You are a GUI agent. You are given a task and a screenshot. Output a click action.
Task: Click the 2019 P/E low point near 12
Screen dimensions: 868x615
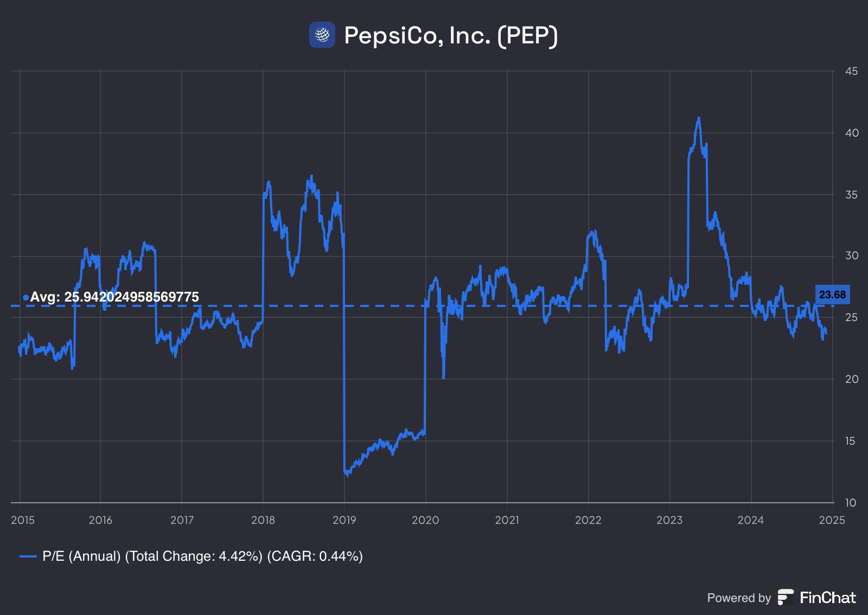pos(347,474)
